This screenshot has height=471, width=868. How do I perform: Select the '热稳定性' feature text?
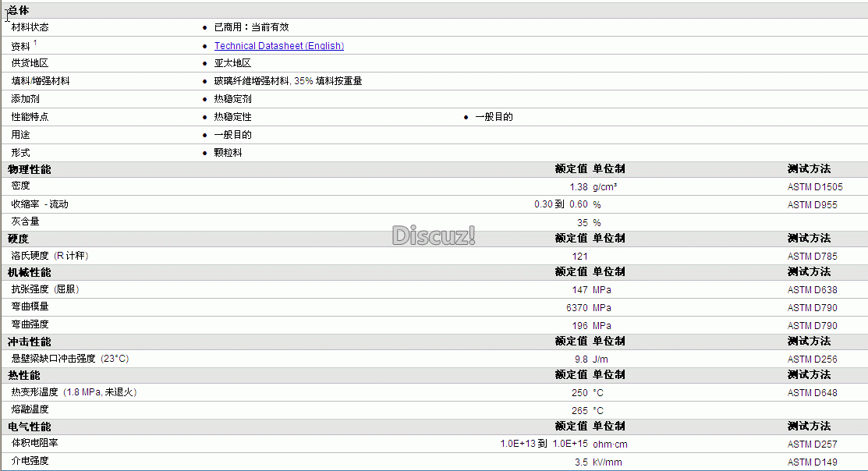tap(232, 117)
